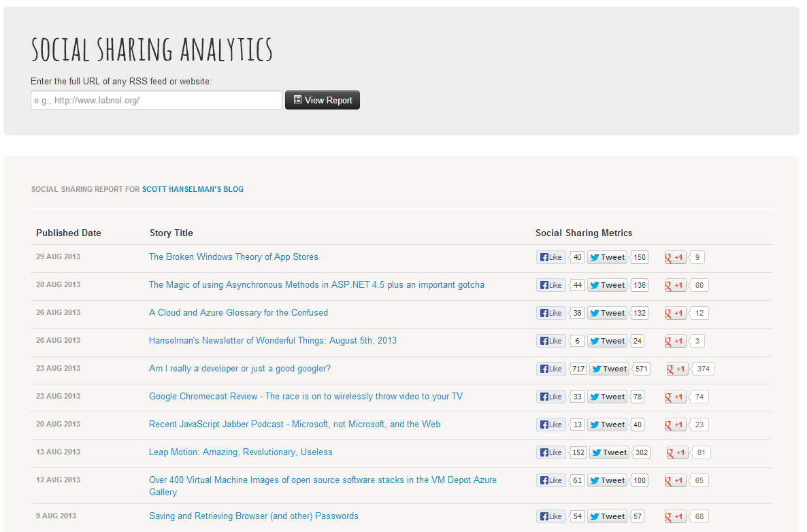Open 'Saving and Retrieving Browser Passwords' article
The image size is (807, 532).
pos(254,516)
